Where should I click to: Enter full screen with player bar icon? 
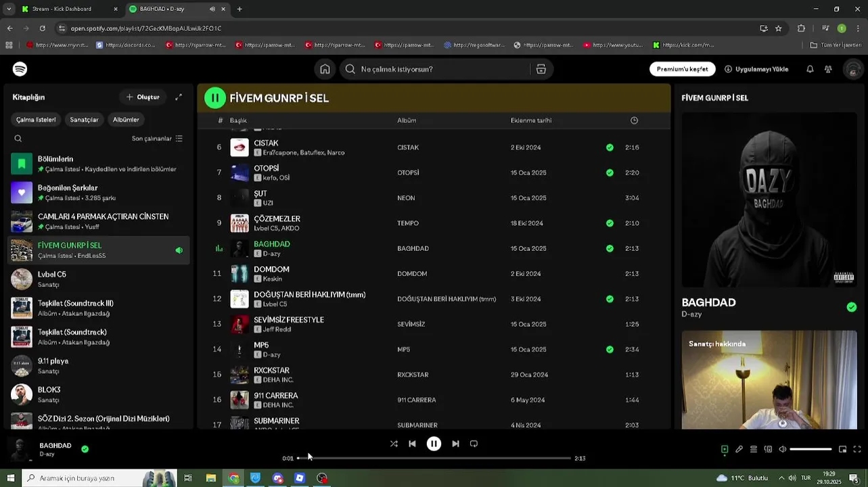(x=857, y=449)
